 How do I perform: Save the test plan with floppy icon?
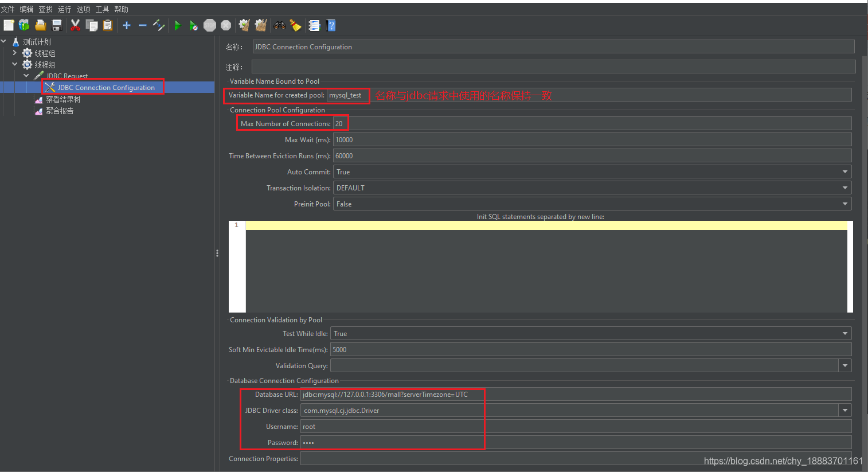tap(56, 25)
